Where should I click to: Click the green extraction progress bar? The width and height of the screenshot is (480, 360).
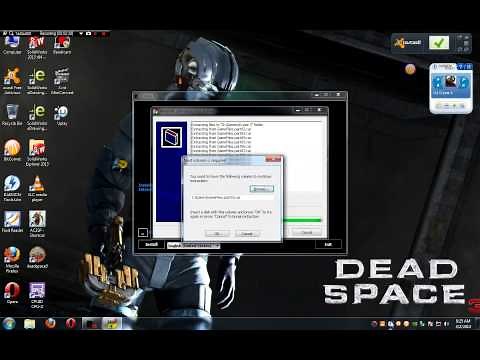pyautogui.click(x=302, y=220)
